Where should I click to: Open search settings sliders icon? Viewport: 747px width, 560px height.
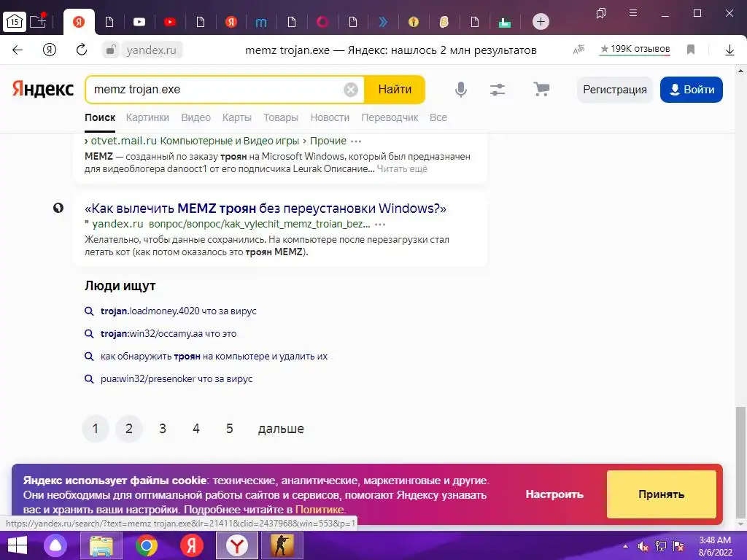click(498, 89)
